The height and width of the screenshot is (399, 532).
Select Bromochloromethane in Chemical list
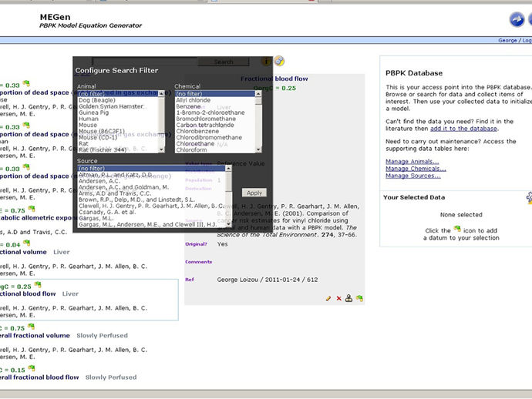tap(215, 119)
